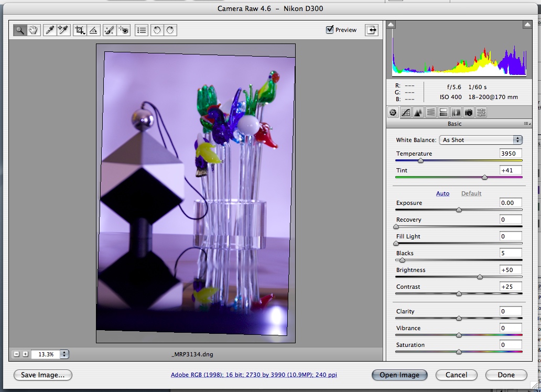Click the Exposure value input field

coord(511,203)
